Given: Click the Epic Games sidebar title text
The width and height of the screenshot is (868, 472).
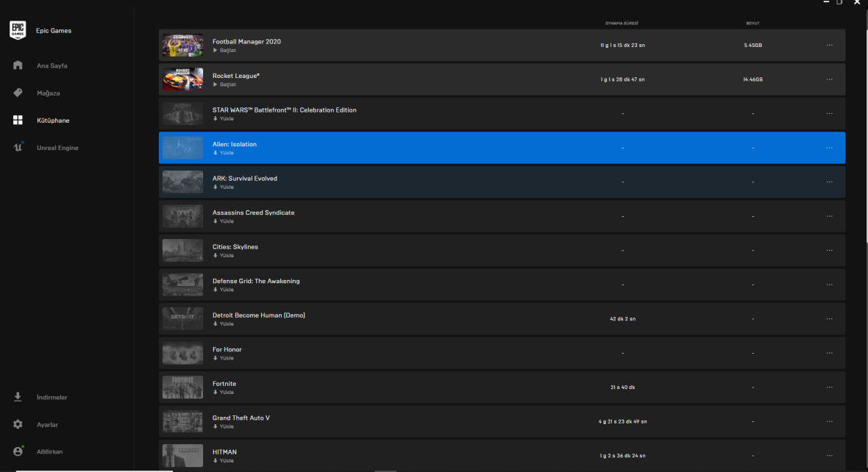Looking at the screenshot, I should (x=54, y=31).
